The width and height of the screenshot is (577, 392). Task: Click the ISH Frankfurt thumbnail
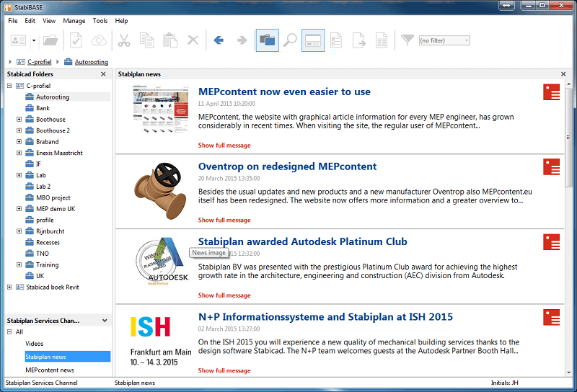point(161,341)
